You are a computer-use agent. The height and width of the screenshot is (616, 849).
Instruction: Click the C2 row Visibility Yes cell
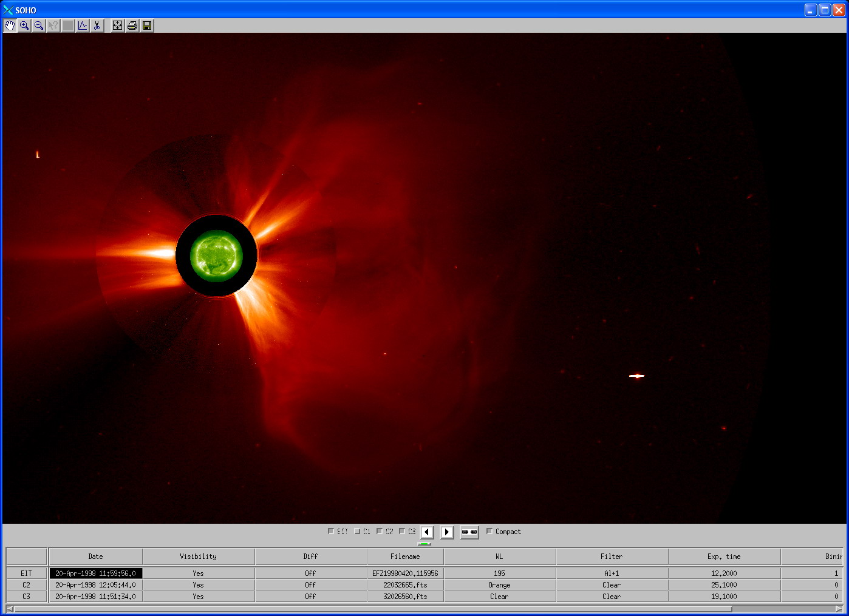click(199, 585)
